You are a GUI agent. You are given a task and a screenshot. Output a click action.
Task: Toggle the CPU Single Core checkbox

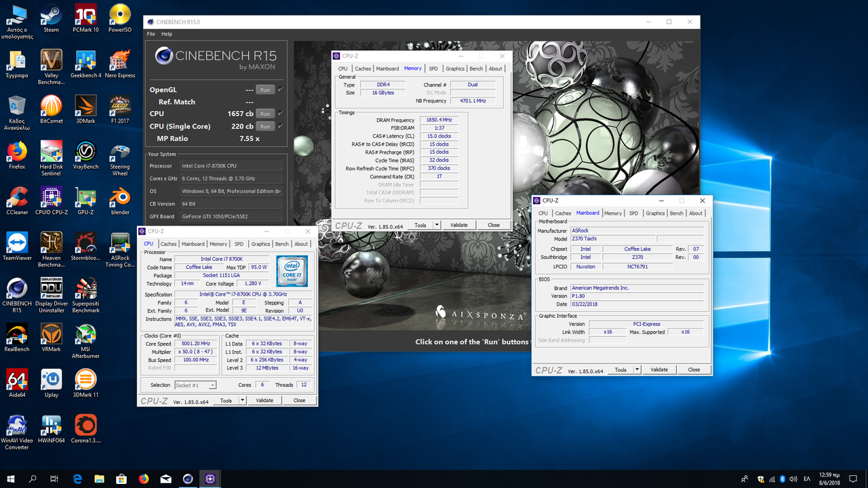click(x=281, y=126)
